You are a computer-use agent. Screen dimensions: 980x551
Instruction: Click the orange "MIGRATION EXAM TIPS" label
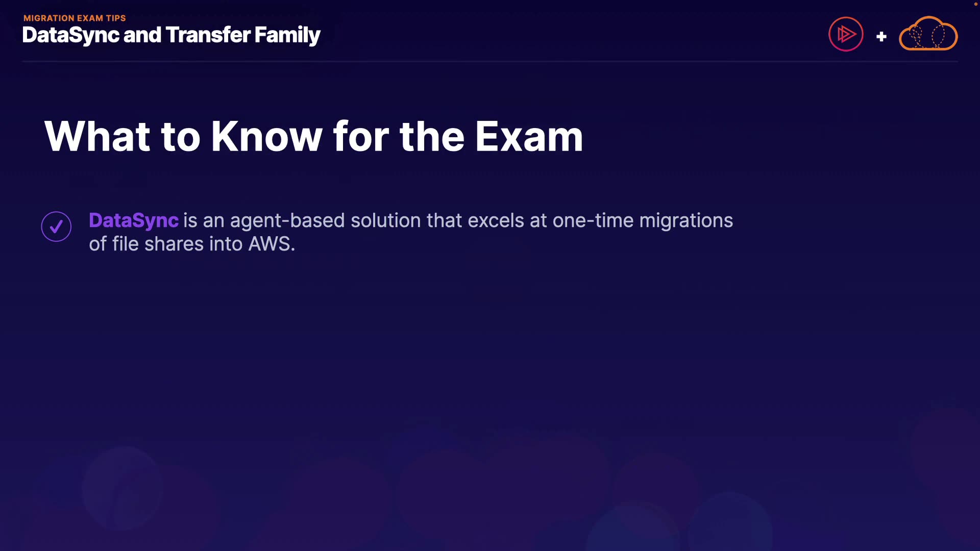[x=75, y=18]
